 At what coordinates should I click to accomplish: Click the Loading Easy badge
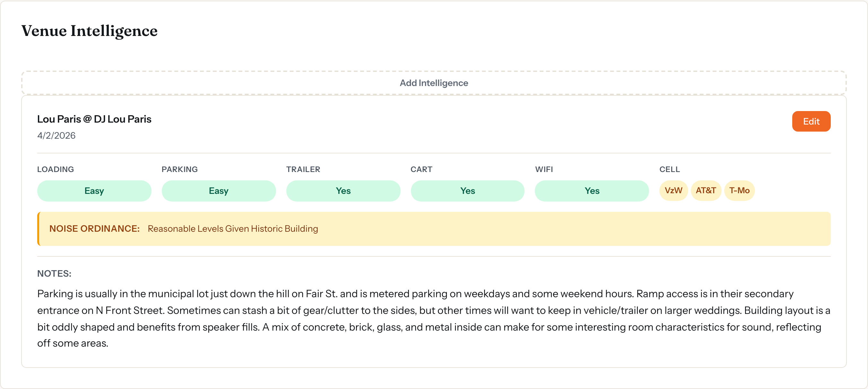(94, 191)
